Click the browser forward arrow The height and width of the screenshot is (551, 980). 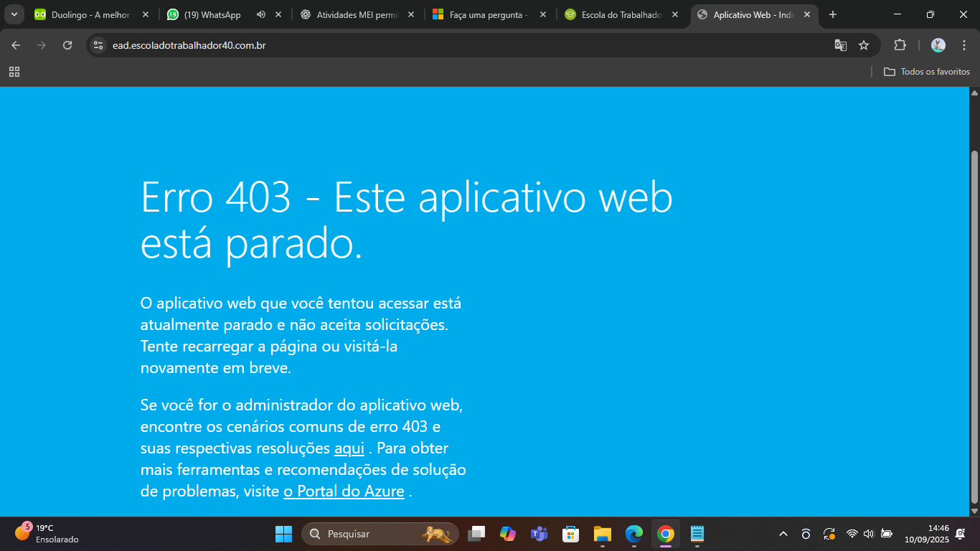coord(42,45)
